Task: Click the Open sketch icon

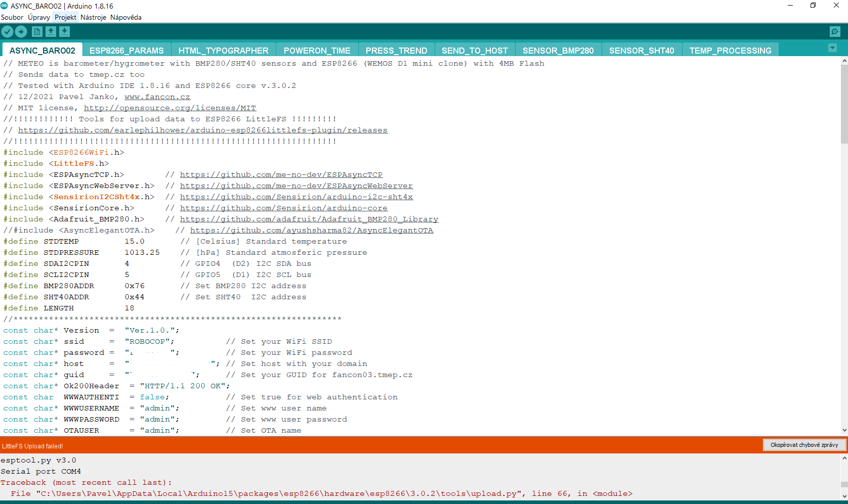Action: pyautogui.click(x=51, y=31)
